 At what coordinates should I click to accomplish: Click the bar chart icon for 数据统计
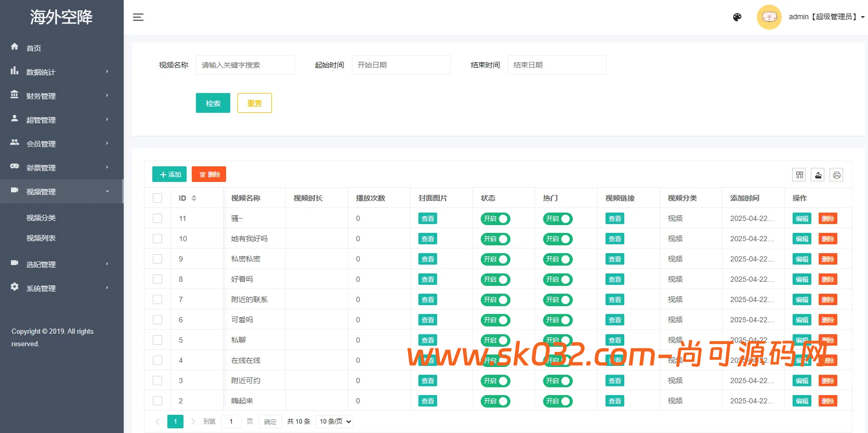pyautogui.click(x=15, y=71)
